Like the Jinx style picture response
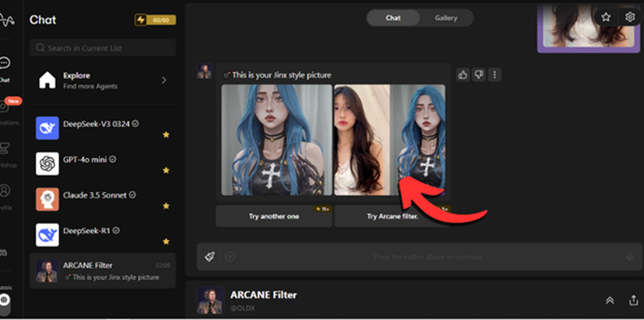Image resolution: width=644 pixels, height=320 pixels. click(463, 75)
